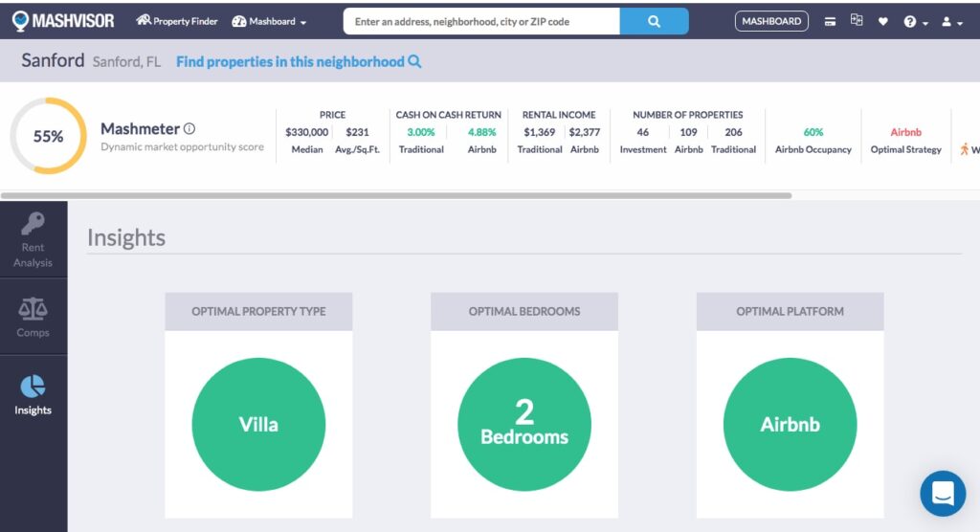Switch to the Comps sidebar tab
The width and height of the screenshot is (980, 532).
click(x=33, y=317)
